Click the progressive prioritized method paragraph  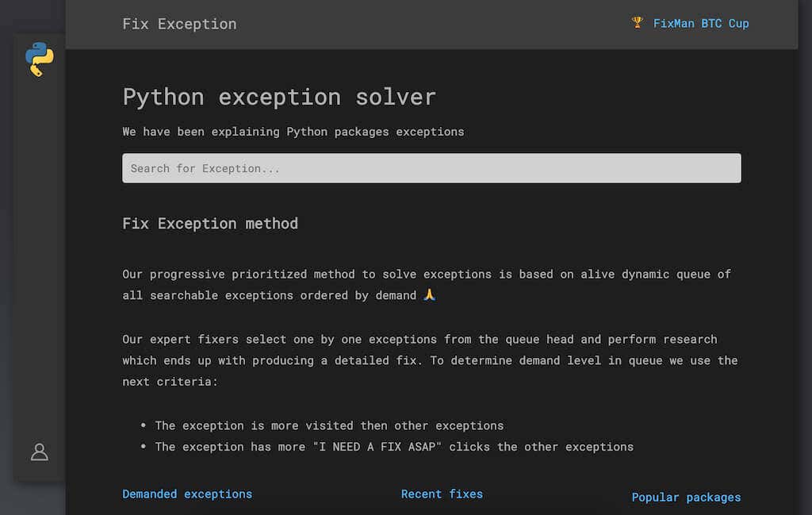[x=427, y=284]
